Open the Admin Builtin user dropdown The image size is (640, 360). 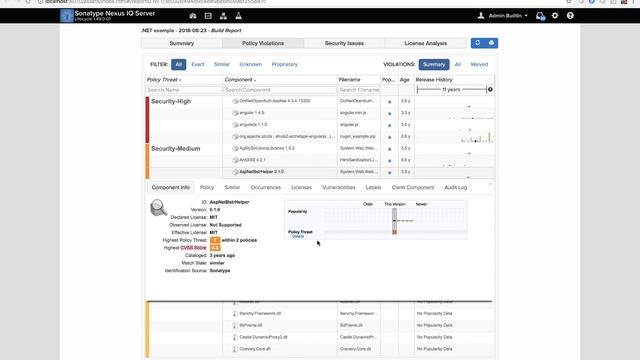pos(508,16)
